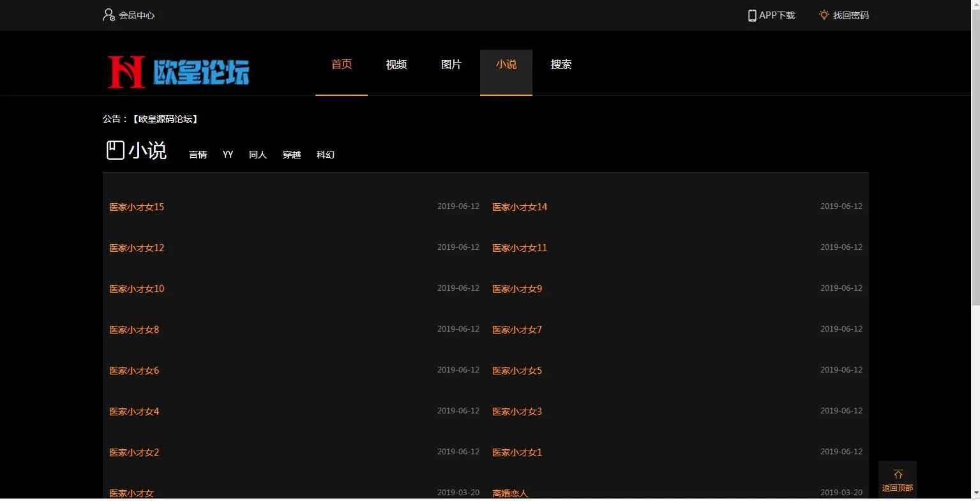Screen dimensions: 980x501
Task: Click the 2019-06-12 date beside 医家小才女14
Action: (x=841, y=206)
